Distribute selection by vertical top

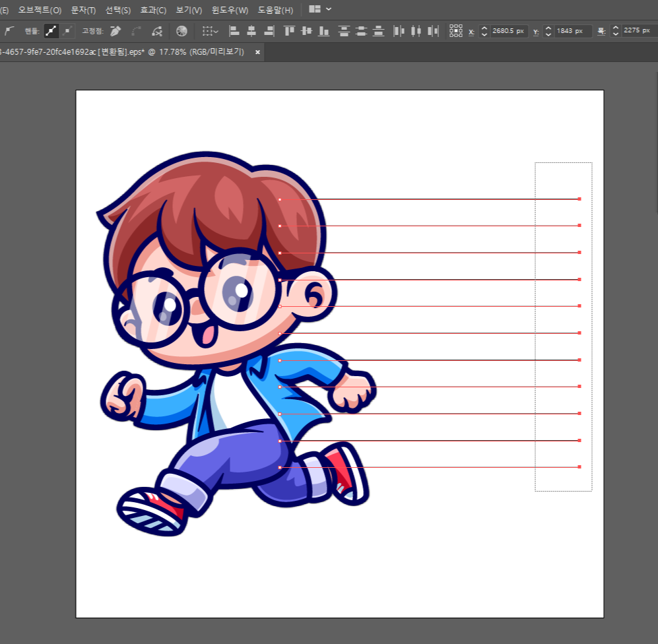[344, 30]
